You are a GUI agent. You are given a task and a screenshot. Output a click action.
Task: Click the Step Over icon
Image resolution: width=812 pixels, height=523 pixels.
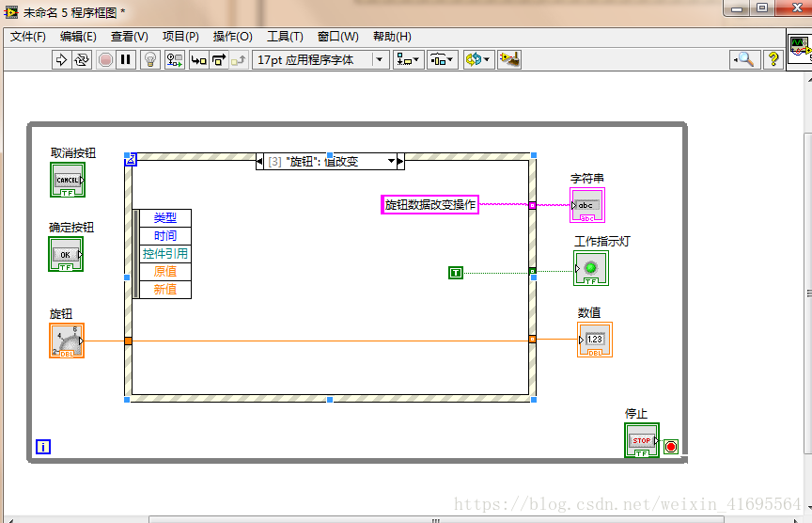218,59
